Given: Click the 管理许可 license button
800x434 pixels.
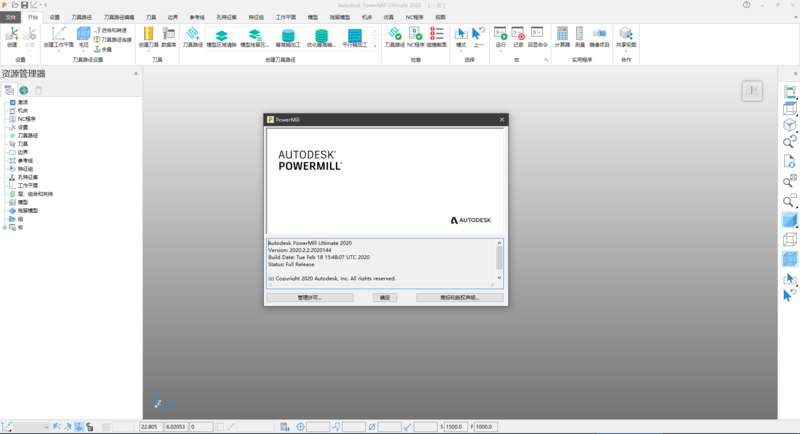Looking at the screenshot, I should click(x=309, y=297).
